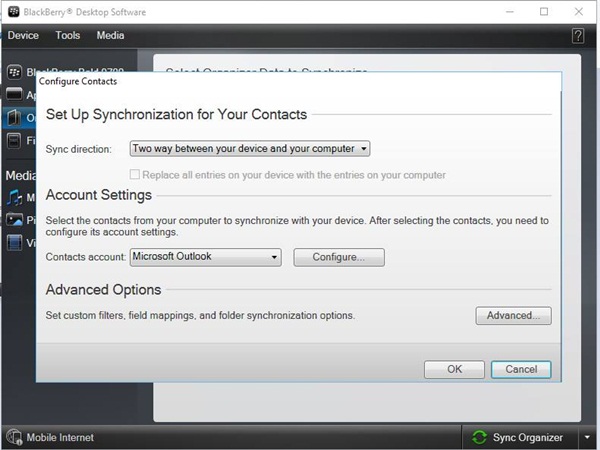Viewport: 600px width, 450px height.
Task: Open the Pictures icon under Media
Action: [15, 220]
